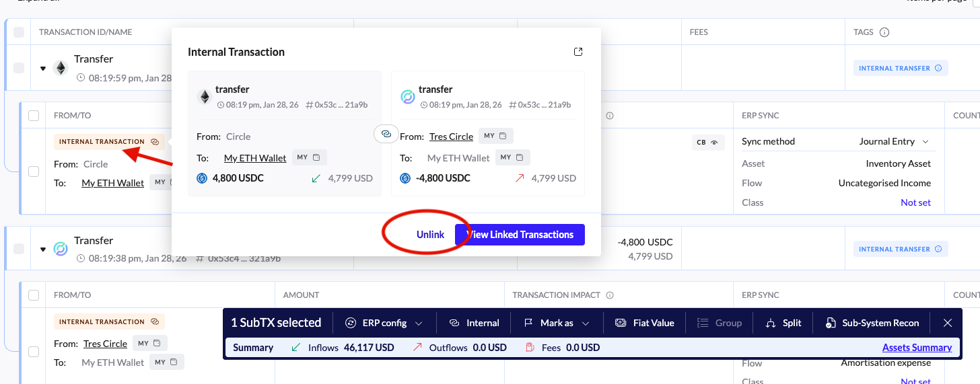The image size is (980, 384).
Task: Open the Mark as dropdown in the toolbar
Action: (557, 323)
